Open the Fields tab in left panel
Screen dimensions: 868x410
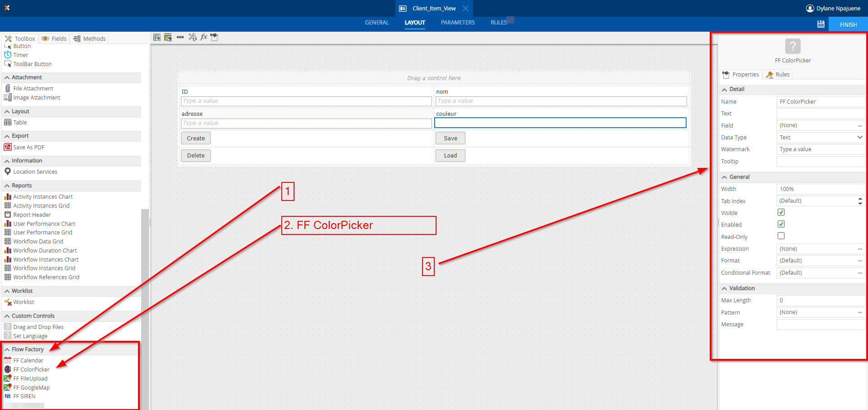pyautogui.click(x=54, y=38)
